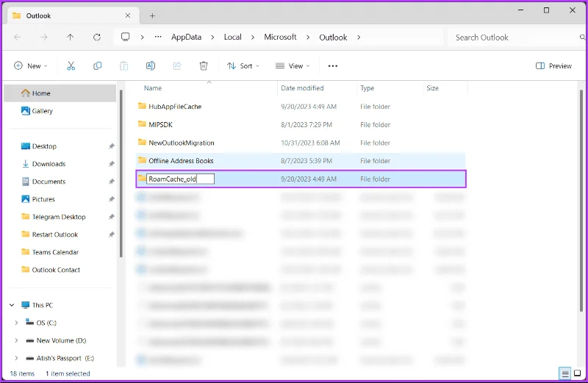Screen dimensions: 588x383
Task: Expand the chevron after Outlook breadcrumb
Action: (x=359, y=37)
